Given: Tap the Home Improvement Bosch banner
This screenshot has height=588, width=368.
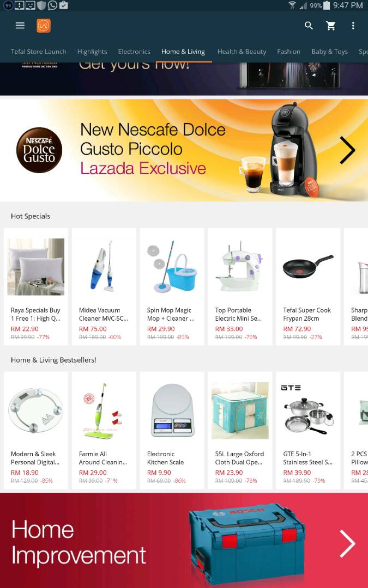Looking at the screenshot, I should pos(184,541).
